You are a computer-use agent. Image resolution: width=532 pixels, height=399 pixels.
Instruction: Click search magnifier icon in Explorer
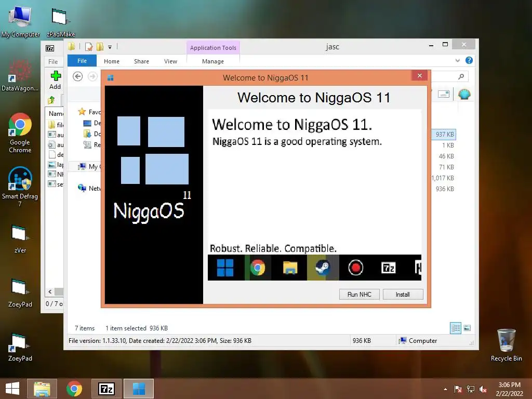click(461, 77)
